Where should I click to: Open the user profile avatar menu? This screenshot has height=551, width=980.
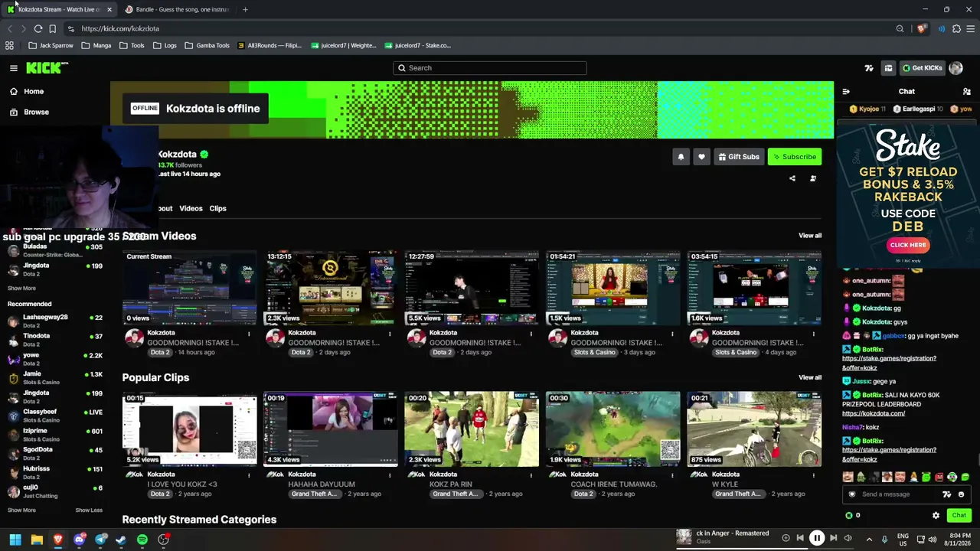click(955, 68)
